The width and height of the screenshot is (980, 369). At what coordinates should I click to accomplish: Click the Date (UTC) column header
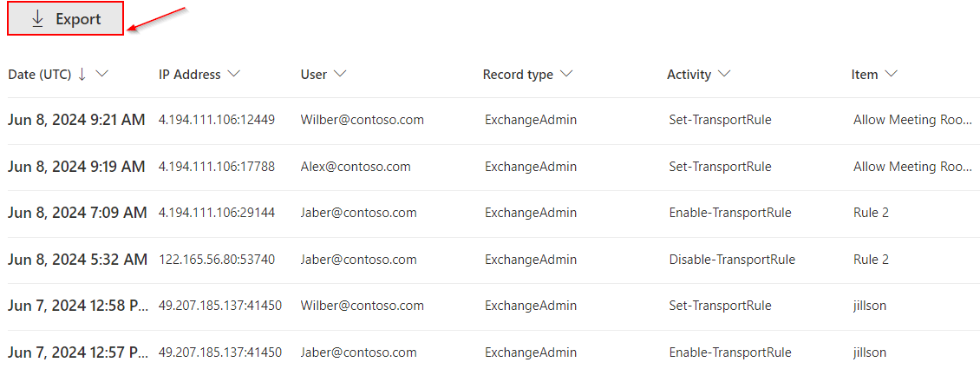click(40, 75)
